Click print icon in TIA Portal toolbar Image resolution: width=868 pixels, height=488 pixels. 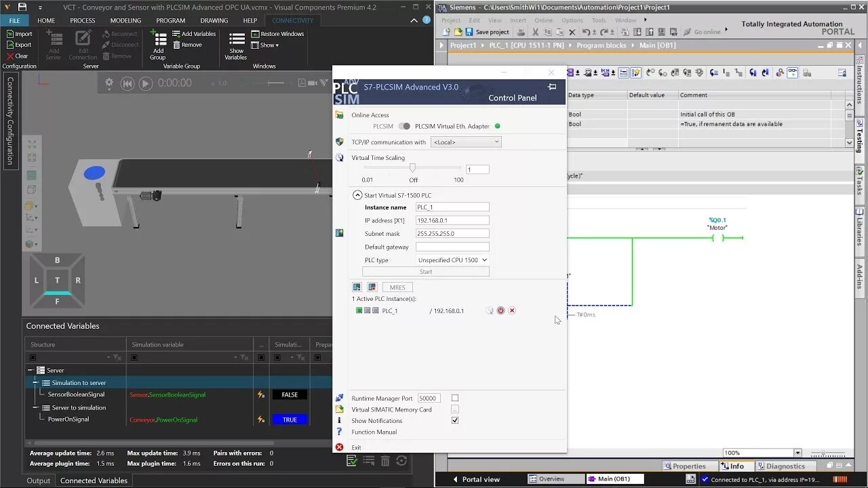pos(521,32)
